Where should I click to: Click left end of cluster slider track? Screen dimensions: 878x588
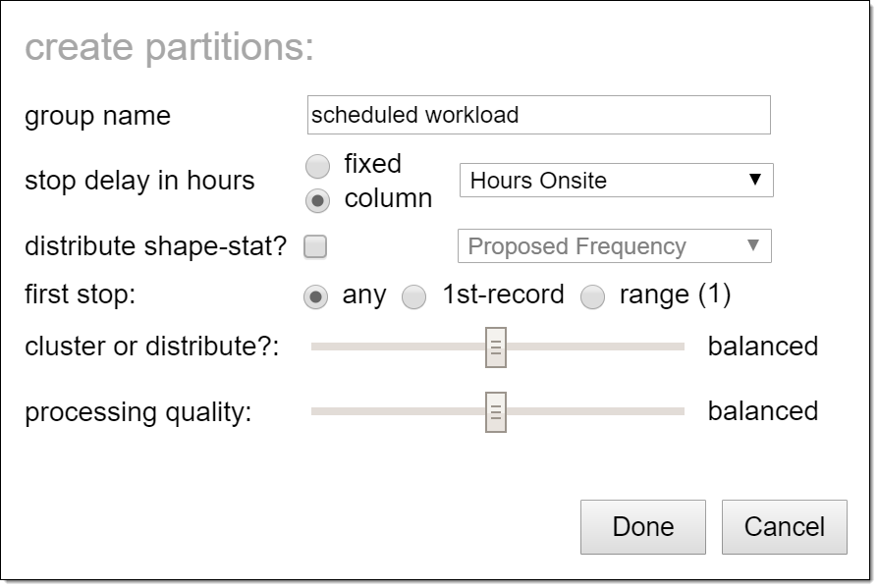tap(316, 347)
